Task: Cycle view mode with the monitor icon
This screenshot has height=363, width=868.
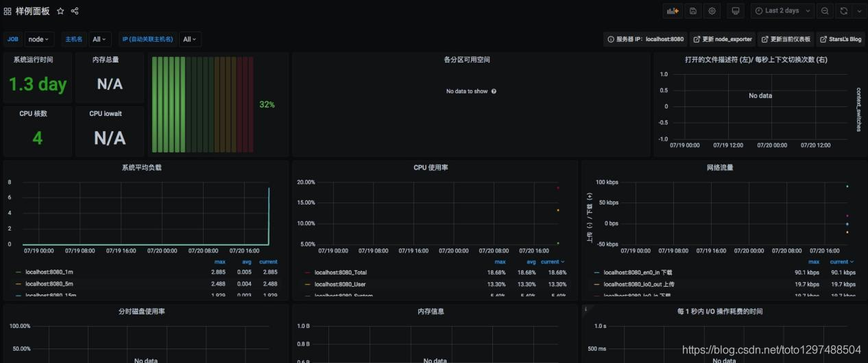Action: (x=736, y=11)
